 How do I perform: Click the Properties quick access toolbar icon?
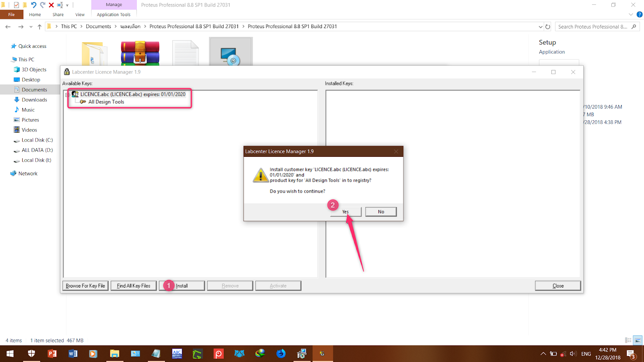(16, 5)
